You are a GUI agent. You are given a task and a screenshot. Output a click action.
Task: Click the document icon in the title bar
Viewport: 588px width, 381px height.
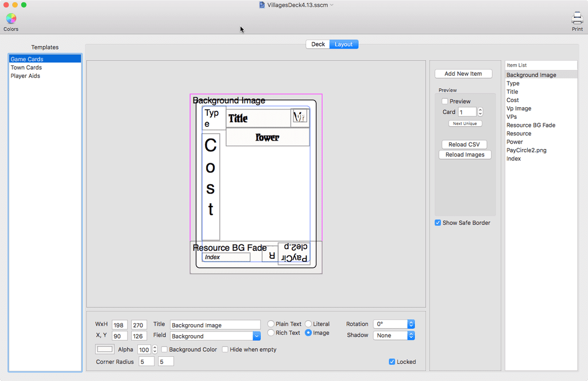tap(262, 5)
